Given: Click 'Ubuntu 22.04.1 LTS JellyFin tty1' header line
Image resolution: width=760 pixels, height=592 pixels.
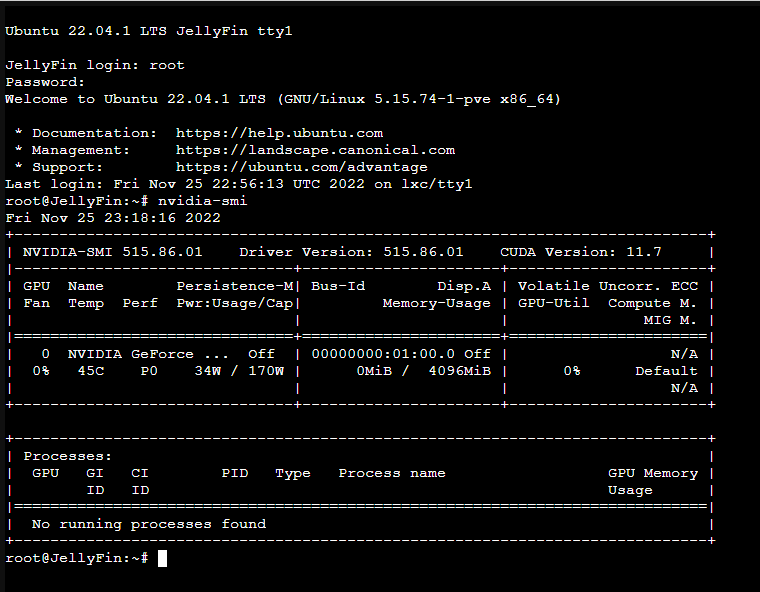Looking at the screenshot, I should click(149, 31).
